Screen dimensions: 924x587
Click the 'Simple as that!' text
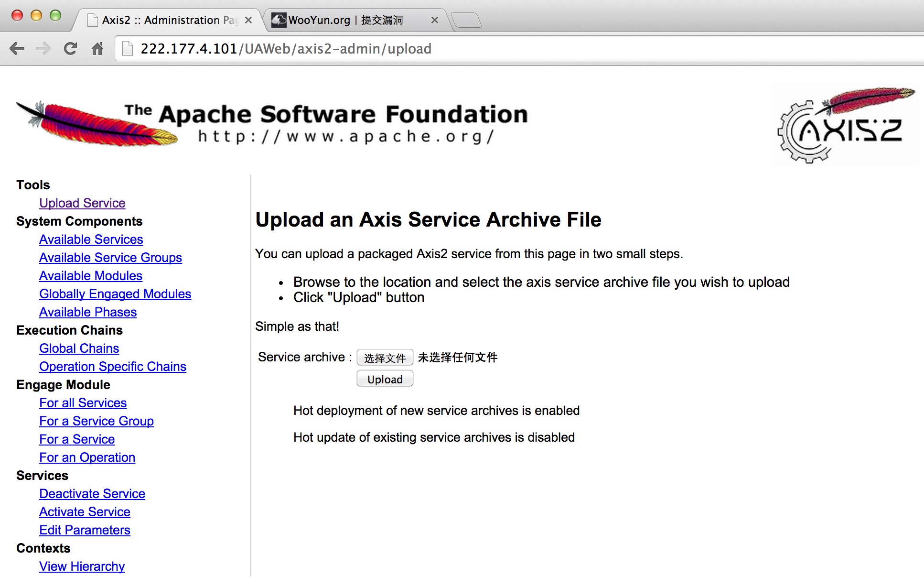pos(297,326)
